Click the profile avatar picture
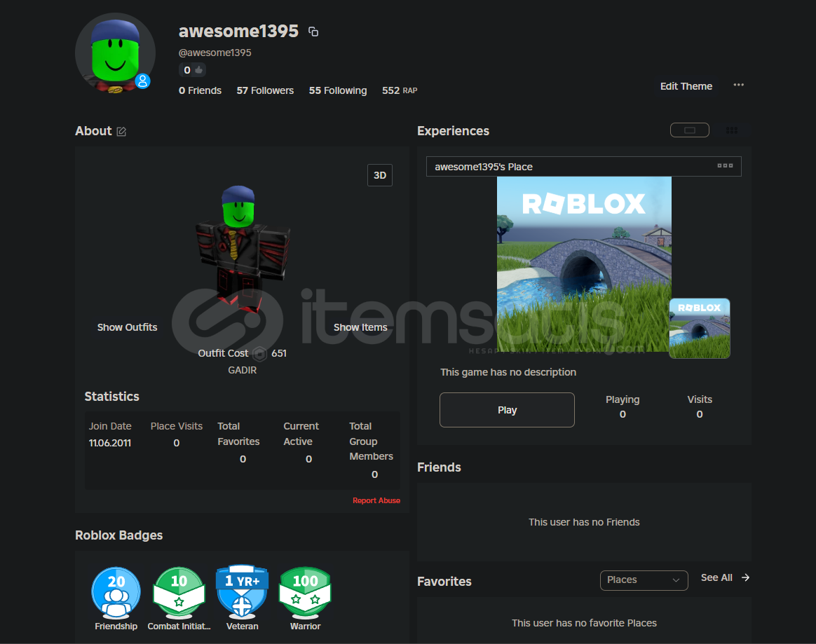 (x=115, y=53)
